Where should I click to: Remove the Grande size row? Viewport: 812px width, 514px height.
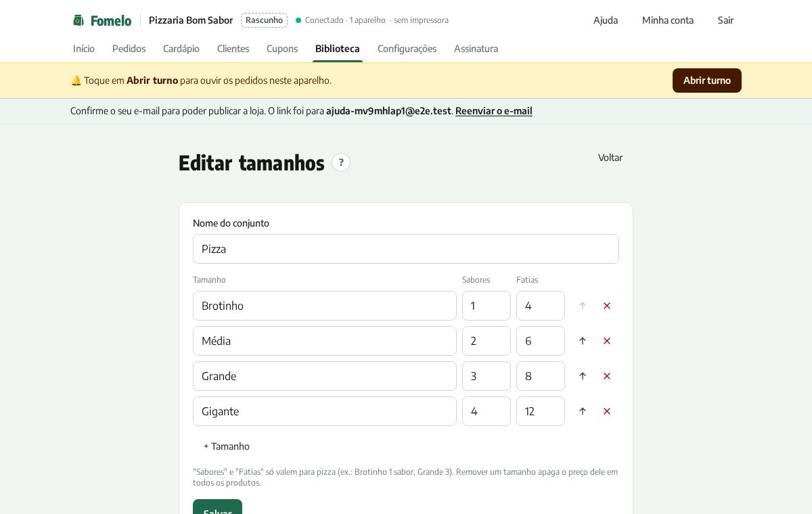pyautogui.click(x=607, y=376)
